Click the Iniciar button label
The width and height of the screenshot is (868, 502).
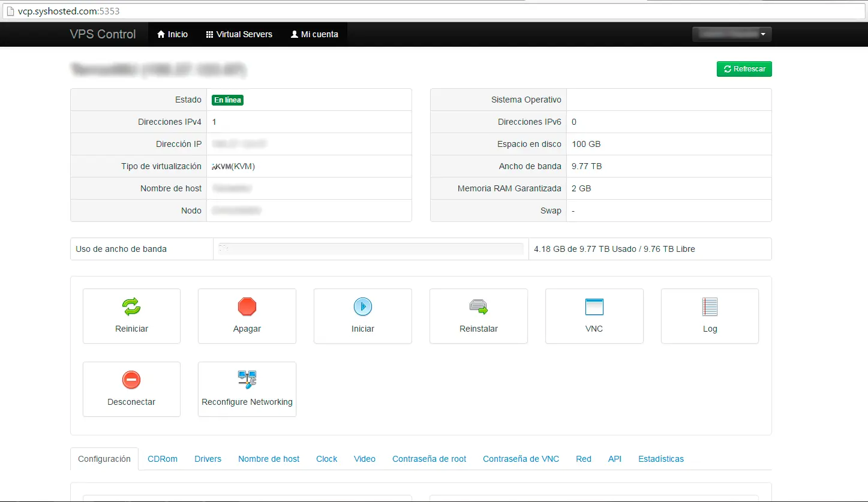(363, 329)
